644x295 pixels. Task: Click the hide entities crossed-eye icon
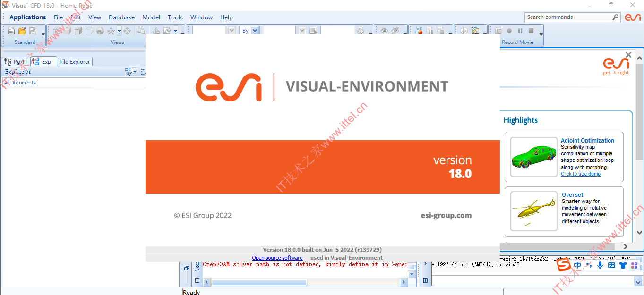pyautogui.click(x=395, y=31)
